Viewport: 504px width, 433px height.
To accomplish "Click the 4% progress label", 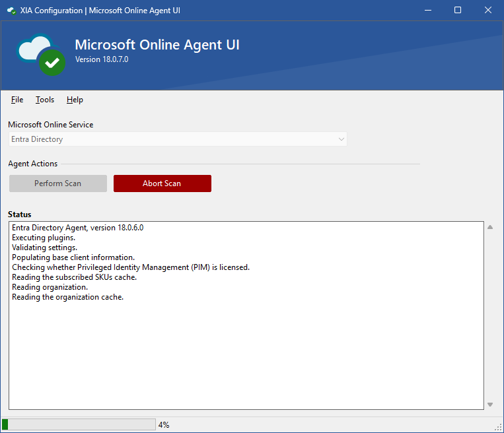I will (164, 425).
